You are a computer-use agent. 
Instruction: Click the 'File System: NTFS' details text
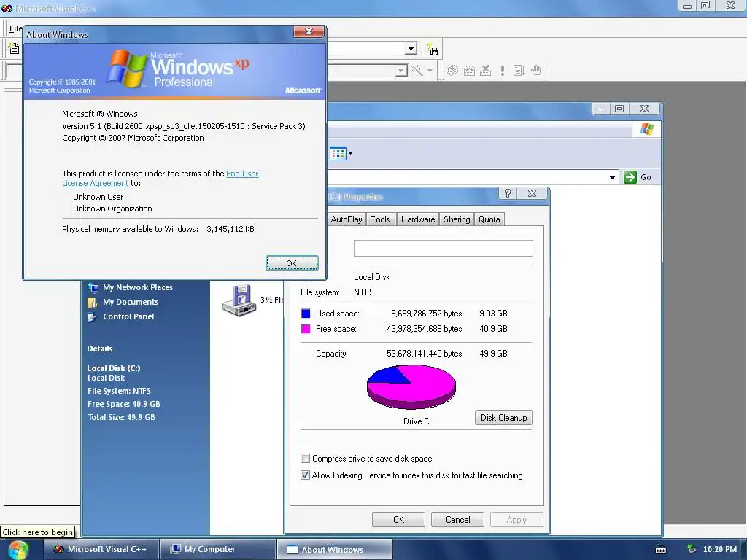click(119, 391)
